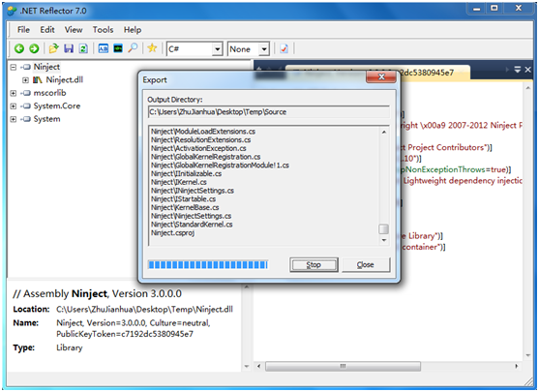Click the Stop button in Export dialog
539x392 pixels.
pyautogui.click(x=314, y=265)
